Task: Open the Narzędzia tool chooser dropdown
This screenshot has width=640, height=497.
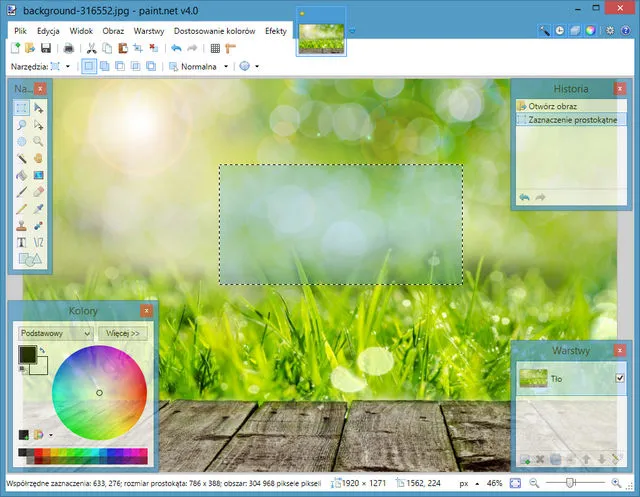Action: (59, 66)
